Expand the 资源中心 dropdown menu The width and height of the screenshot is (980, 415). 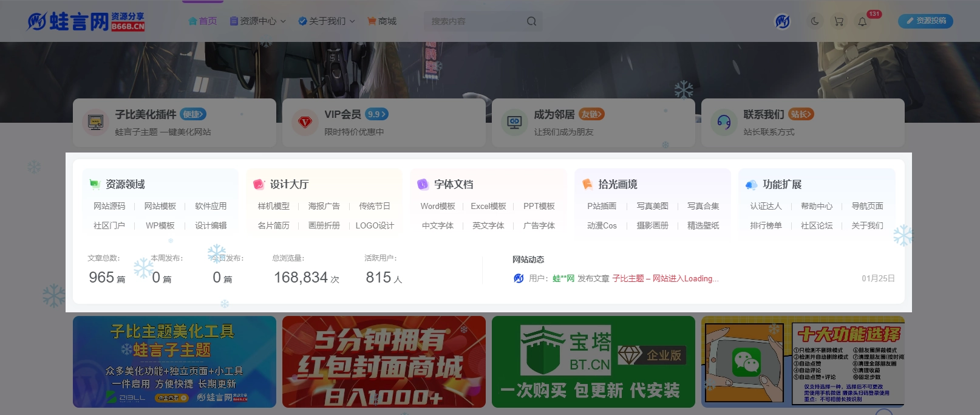(258, 21)
